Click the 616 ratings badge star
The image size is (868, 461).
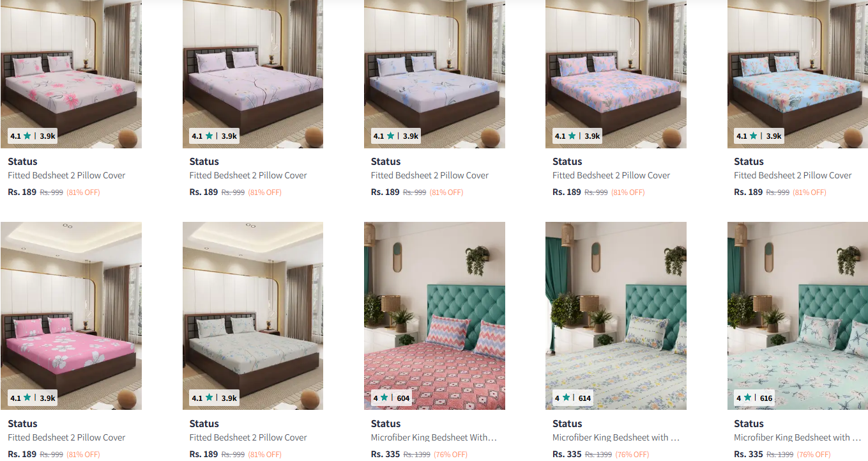tap(747, 398)
